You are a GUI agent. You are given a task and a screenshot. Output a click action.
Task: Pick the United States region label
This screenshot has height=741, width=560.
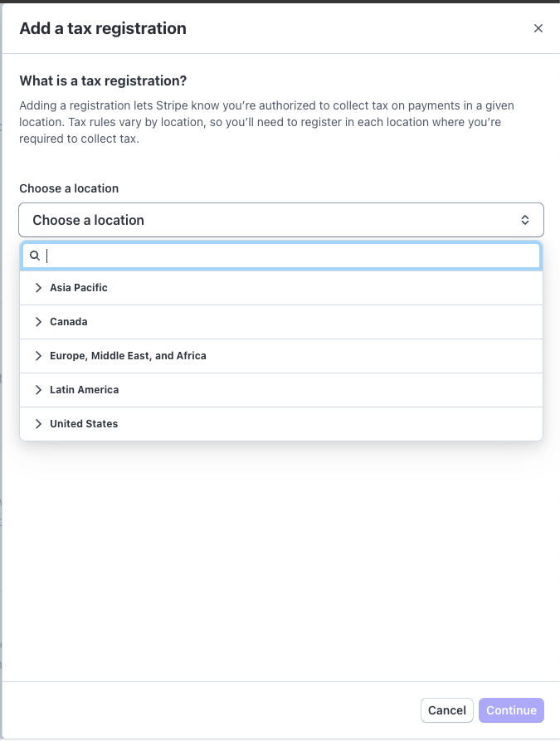click(x=84, y=424)
